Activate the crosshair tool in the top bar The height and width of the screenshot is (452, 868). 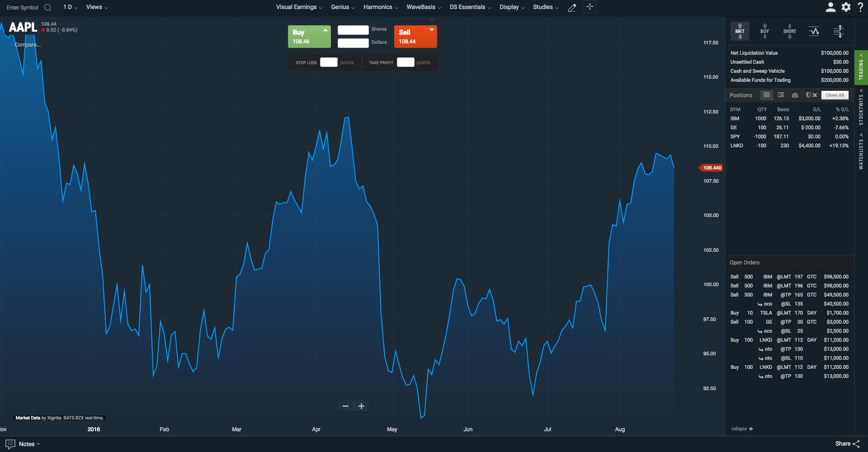(590, 7)
